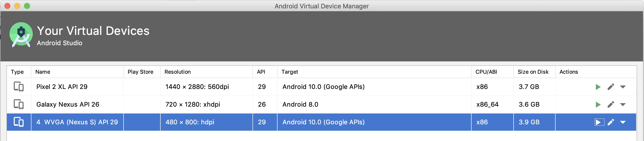The height and width of the screenshot is (141, 644).
Task: Open more actions for Pixel 2 XL API 29
Action: click(x=623, y=87)
